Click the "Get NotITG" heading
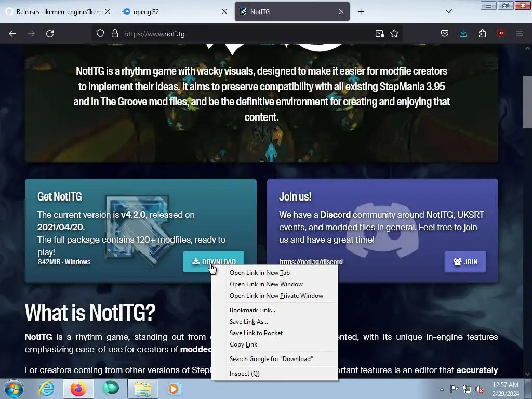Viewport: 532px width, 399px height. tap(60, 196)
